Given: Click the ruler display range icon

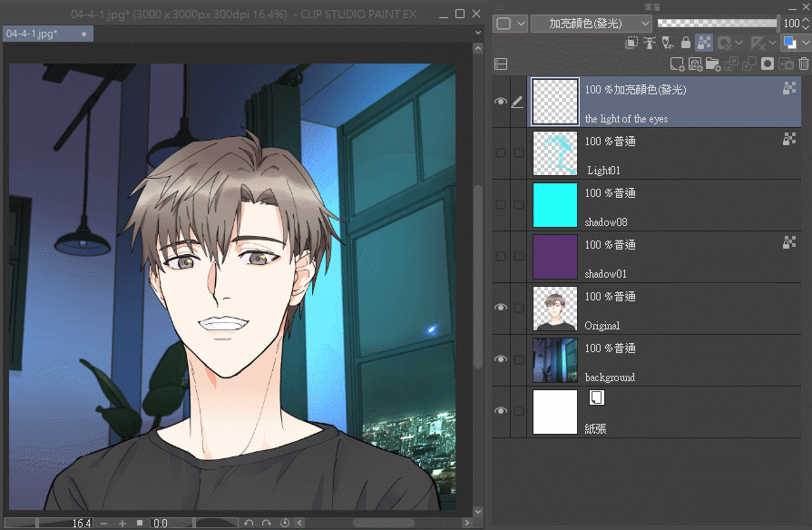Looking at the screenshot, I should pos(758,43).
